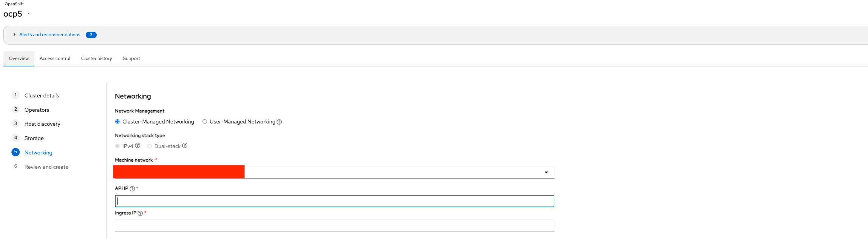
Task: Open the Machine network dropdown
Action: click(x=546, y=173)
